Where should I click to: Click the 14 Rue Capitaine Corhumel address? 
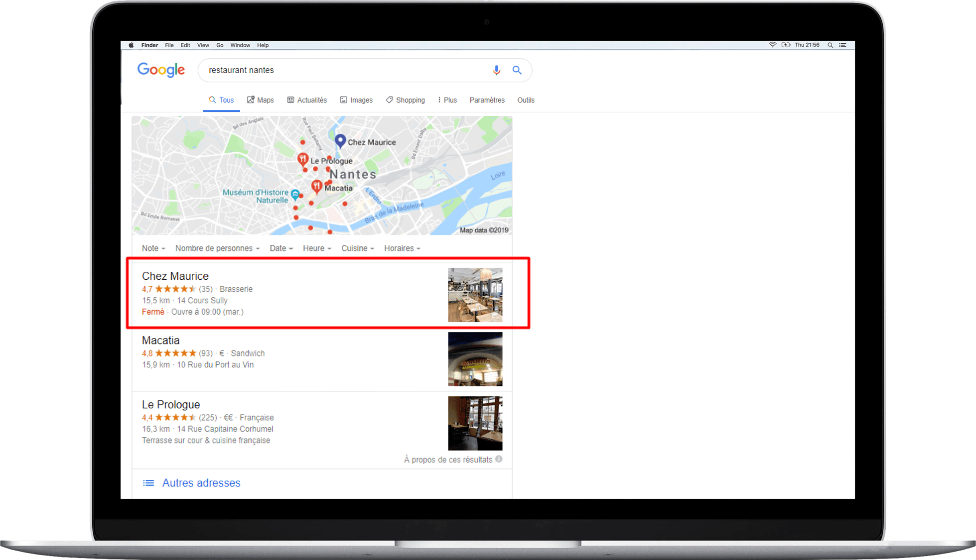(x=225, y=429)
